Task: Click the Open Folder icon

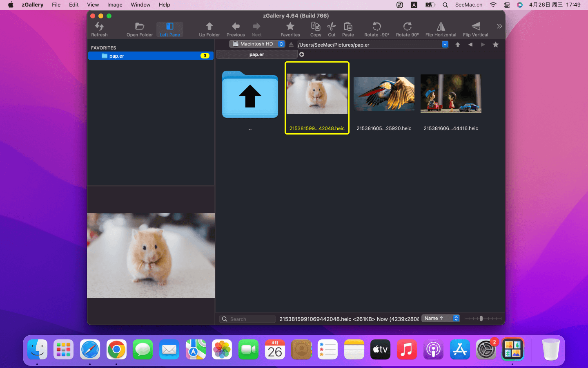Action: (x=140, y=29)
